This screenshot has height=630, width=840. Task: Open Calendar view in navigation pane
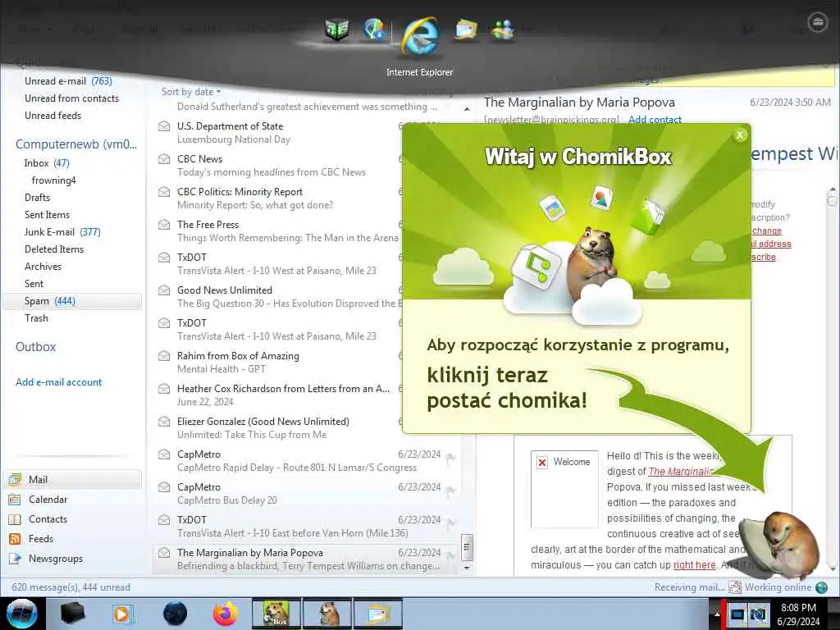73,500
